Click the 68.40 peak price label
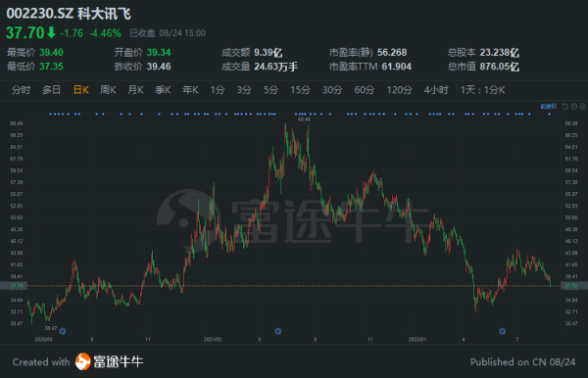Screen dimensions: 588x378 (x=304, y=119)
